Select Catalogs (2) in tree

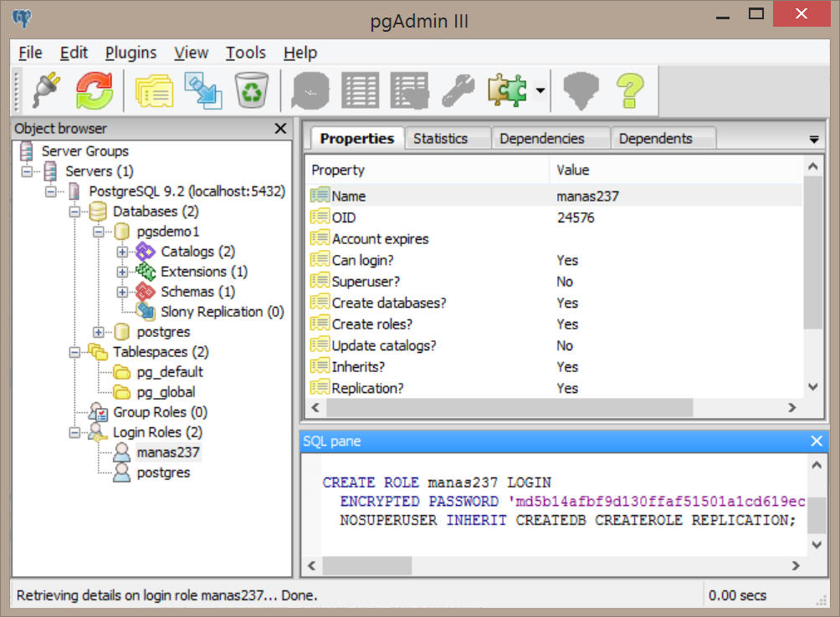[x=197, y=252]
